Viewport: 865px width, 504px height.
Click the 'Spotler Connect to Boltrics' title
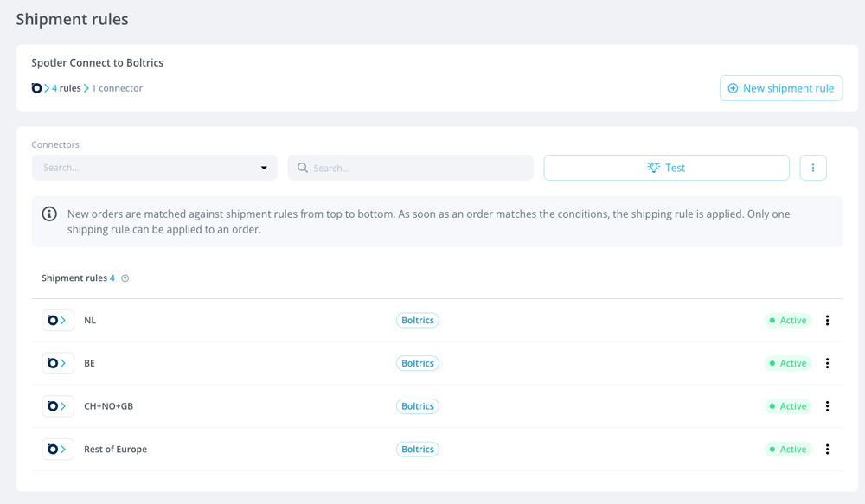(97, 63)
